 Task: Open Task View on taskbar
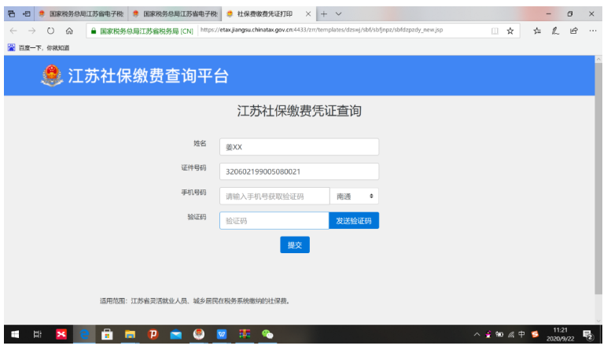coord(38,334)
